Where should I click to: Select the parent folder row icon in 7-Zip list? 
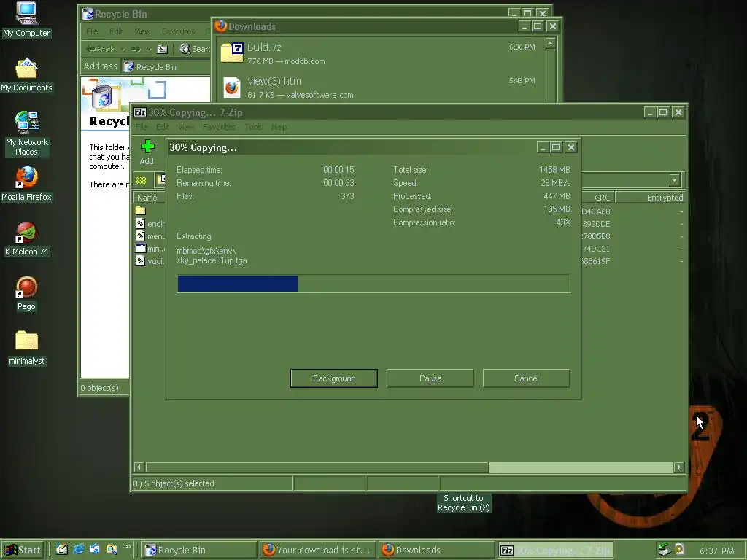[140, 211]
